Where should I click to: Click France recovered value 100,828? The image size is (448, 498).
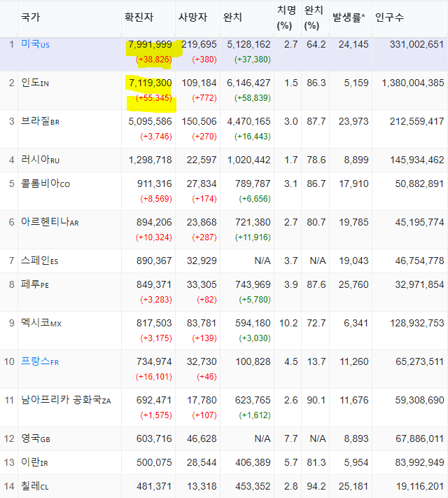click(253, 361)
